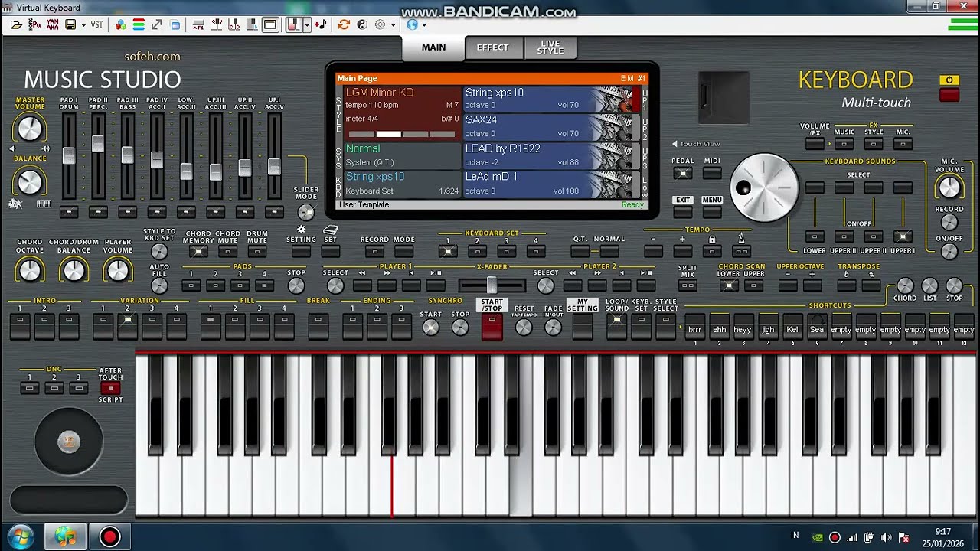This screenshot has width=980, height=551.
Task: Click the Setting gear button
Action: pos(301,250)
